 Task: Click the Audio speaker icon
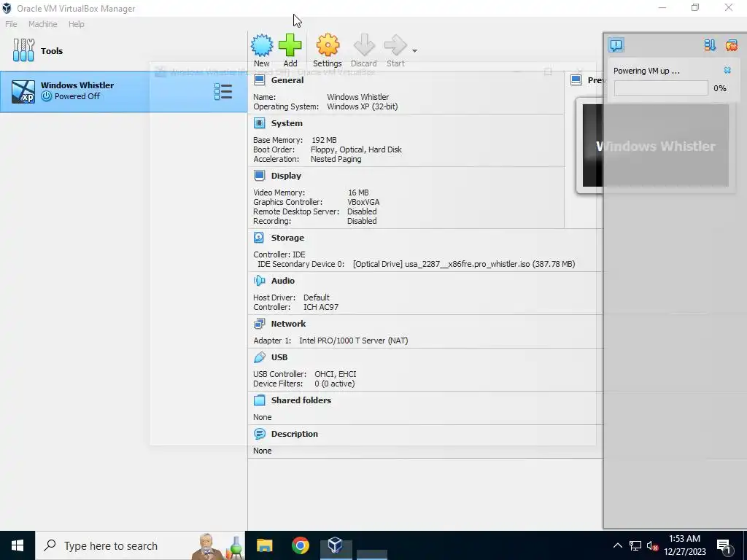click(x=259, y=281)
